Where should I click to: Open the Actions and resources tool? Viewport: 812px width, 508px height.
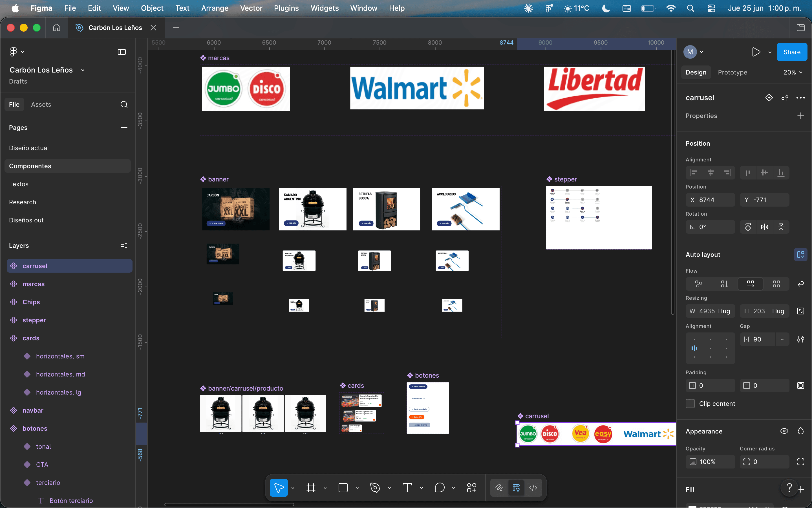pos(471,487)
